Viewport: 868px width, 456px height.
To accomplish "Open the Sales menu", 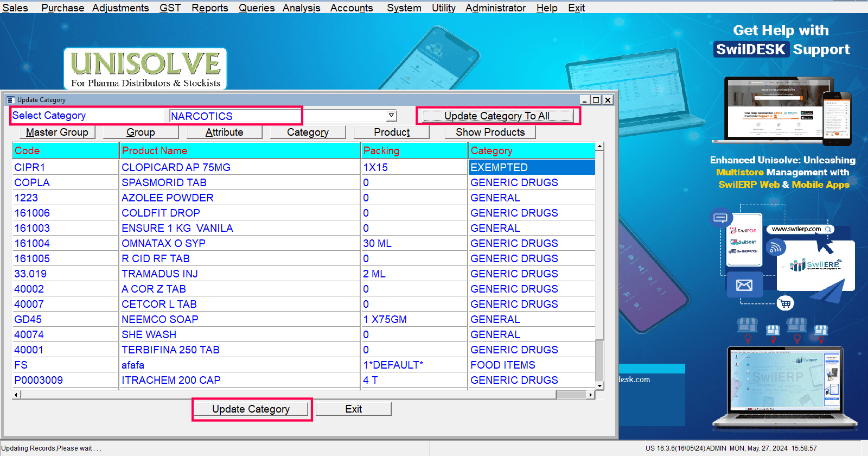I will tap(15, 8).
